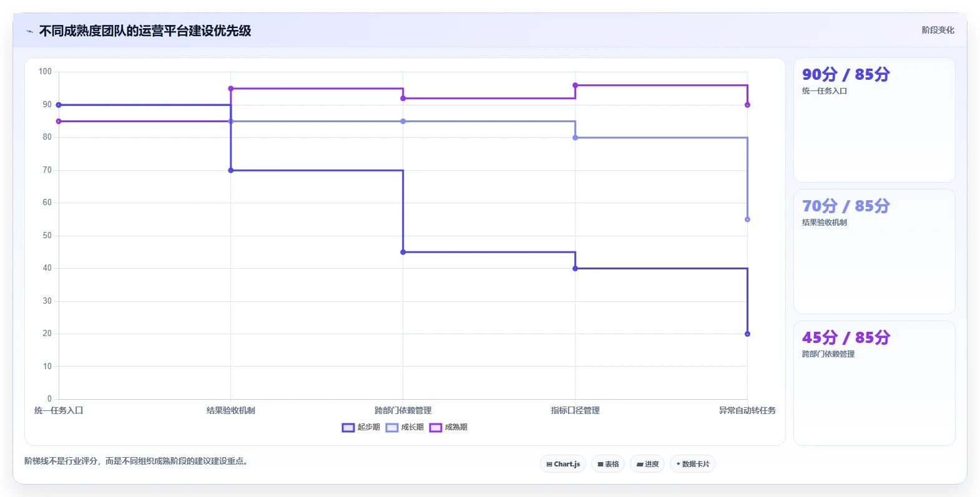
Task: Click 成长期 point at 跨部门依赖管理 (85)
Action: click(x=403, y=122)
